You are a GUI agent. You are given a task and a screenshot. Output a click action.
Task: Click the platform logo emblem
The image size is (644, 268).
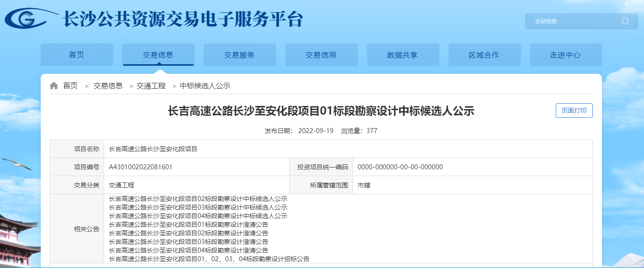(x=31, y=19)
